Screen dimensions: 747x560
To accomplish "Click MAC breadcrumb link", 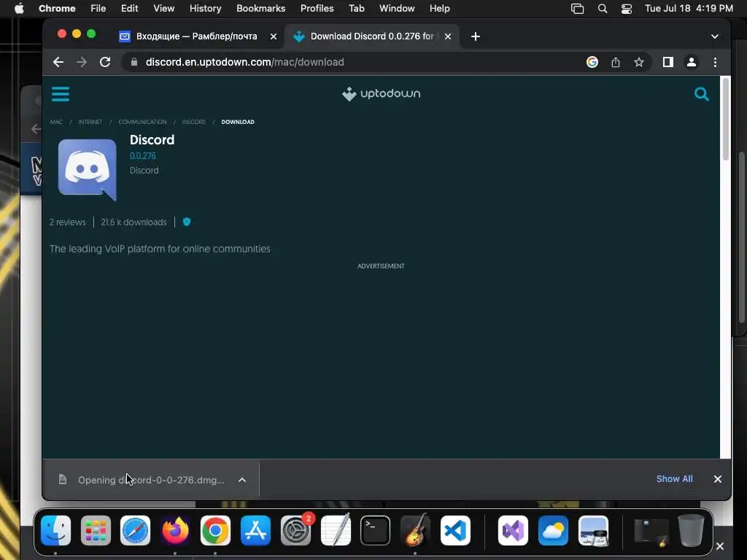I will [x=56, y=122].
